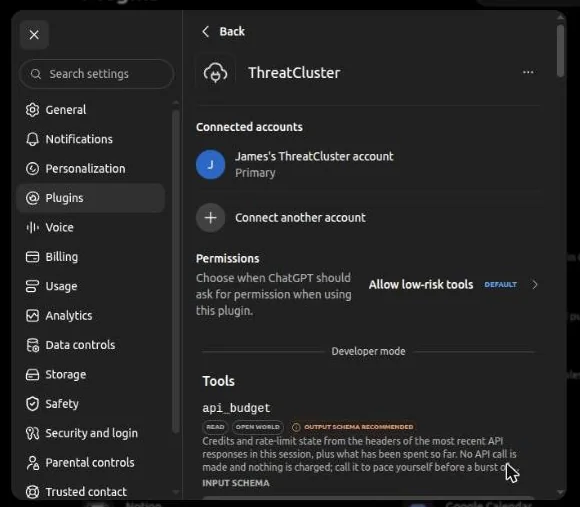Go back using the left chevron icon
The height and width of the screenshot is (507, 580).
click(206, 31)
